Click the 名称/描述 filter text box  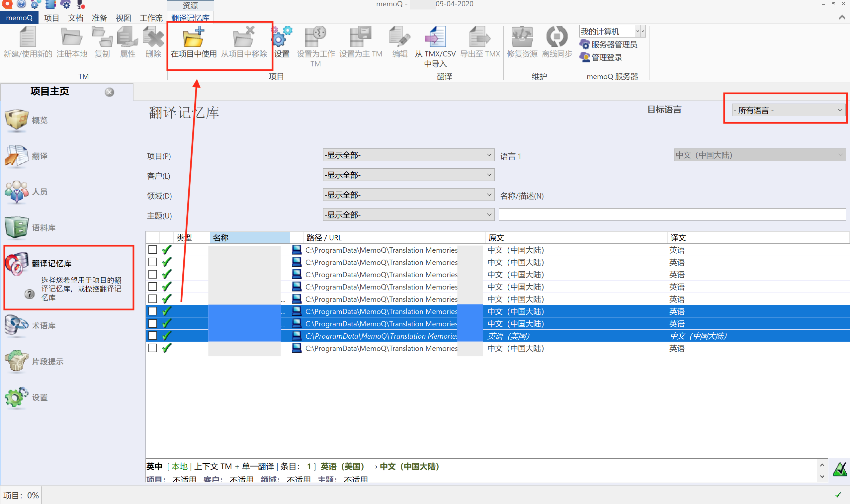pyautogui.click(x=672, y=214)
